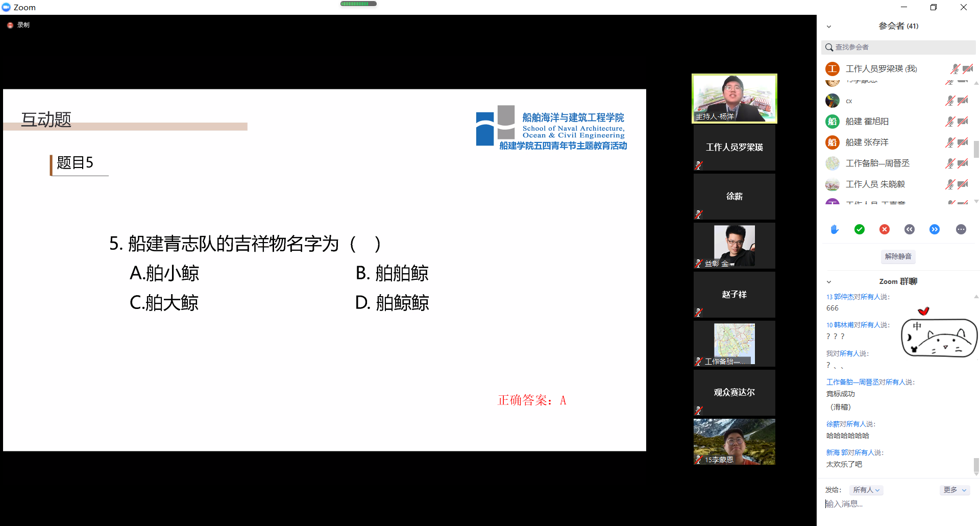The image size is (980, 526).
Task: Unmute 船建 霍旭阳 via his microphone icon
Action: tap(950, 121)
